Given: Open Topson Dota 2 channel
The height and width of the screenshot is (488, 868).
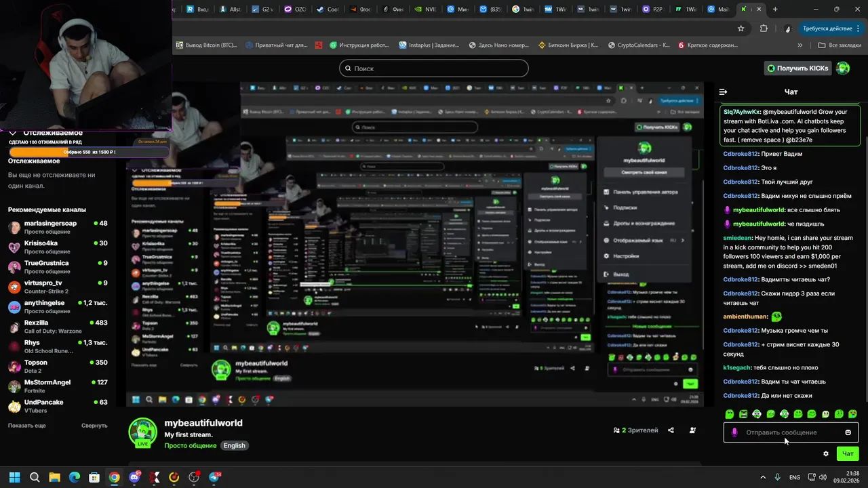Looking at the screenshot, I should (x=58, y=366).
